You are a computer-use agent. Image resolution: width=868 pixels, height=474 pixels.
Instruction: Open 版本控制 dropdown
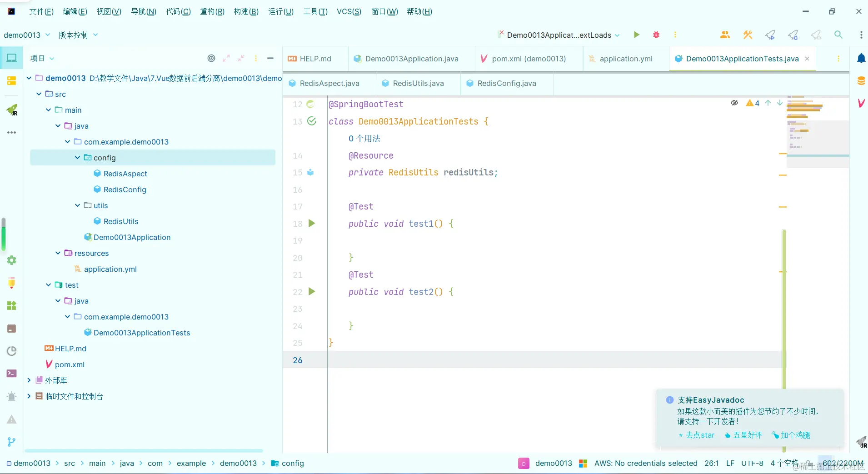[x=78, y=35]
